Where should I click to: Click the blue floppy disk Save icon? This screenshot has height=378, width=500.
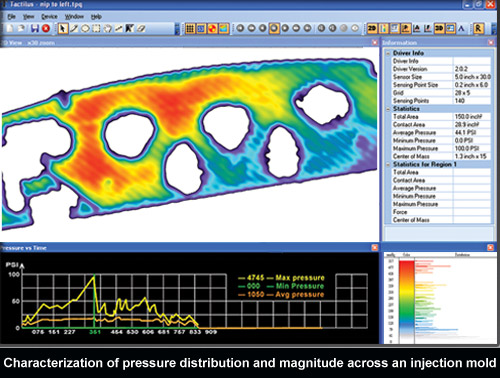point(35,29)
